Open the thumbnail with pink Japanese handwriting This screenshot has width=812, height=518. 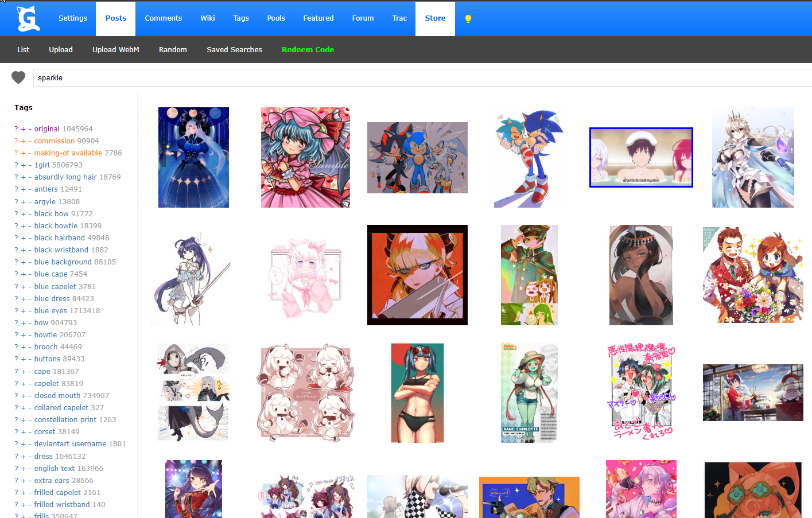pos(641,393)
